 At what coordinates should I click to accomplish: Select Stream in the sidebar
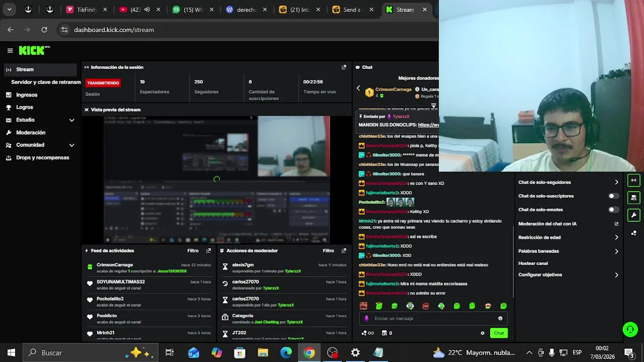[39, 69]
